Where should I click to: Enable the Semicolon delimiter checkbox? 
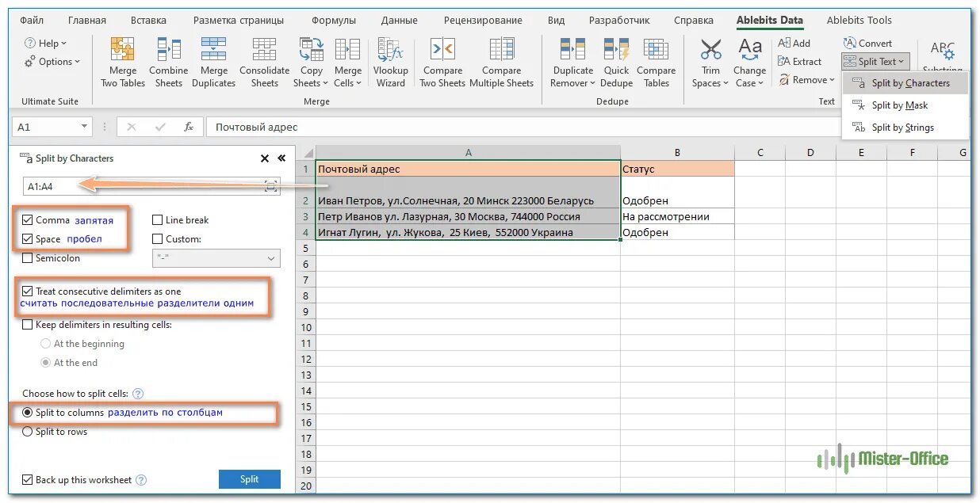[29, 258]
